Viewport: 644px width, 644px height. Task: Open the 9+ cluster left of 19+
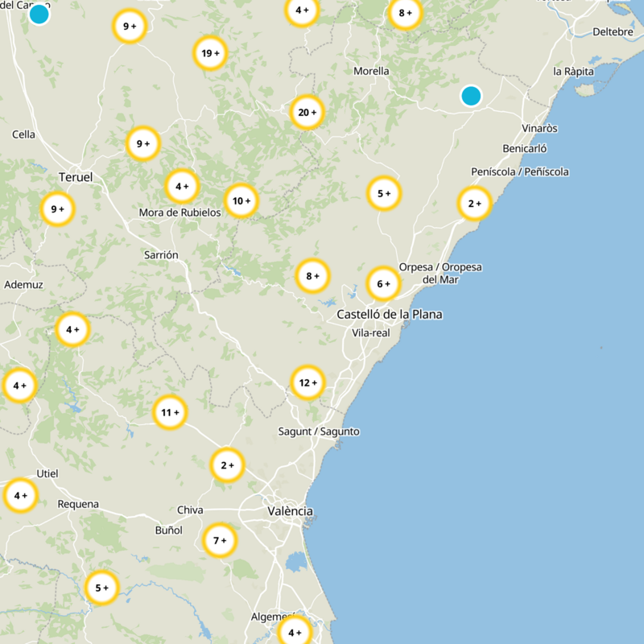[x=130, y=27]
